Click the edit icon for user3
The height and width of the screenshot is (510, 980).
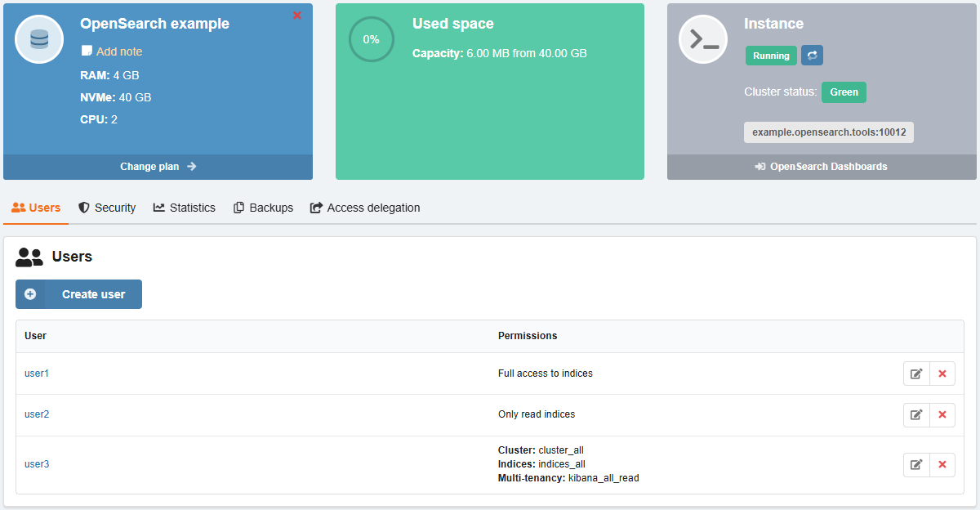(x=916, y=464)
